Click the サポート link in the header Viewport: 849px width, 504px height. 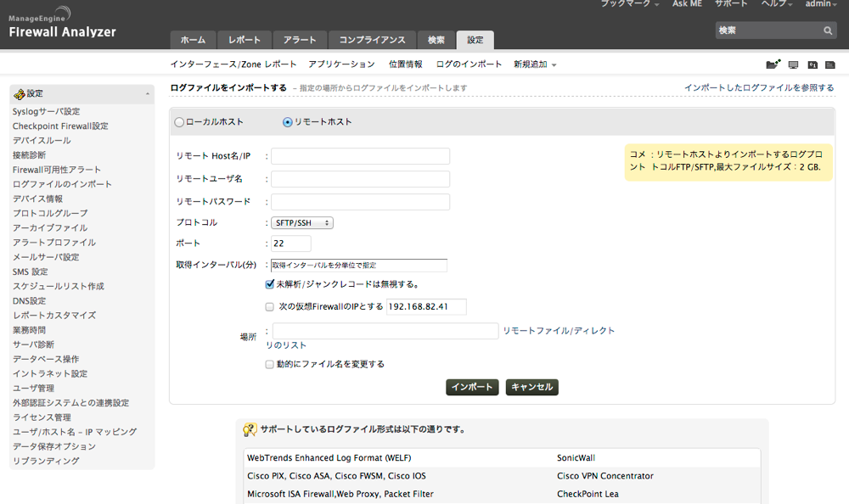tap(731, 3)
